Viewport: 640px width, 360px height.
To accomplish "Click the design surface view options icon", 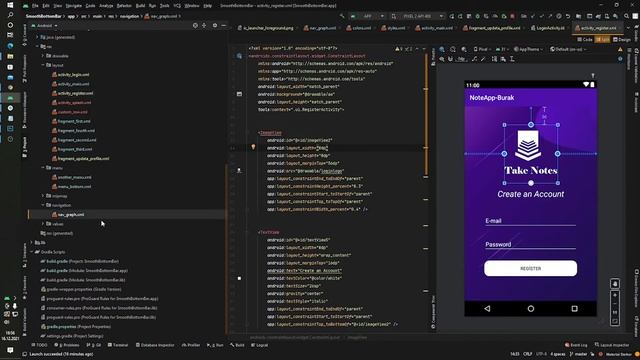I will point(442,59).
